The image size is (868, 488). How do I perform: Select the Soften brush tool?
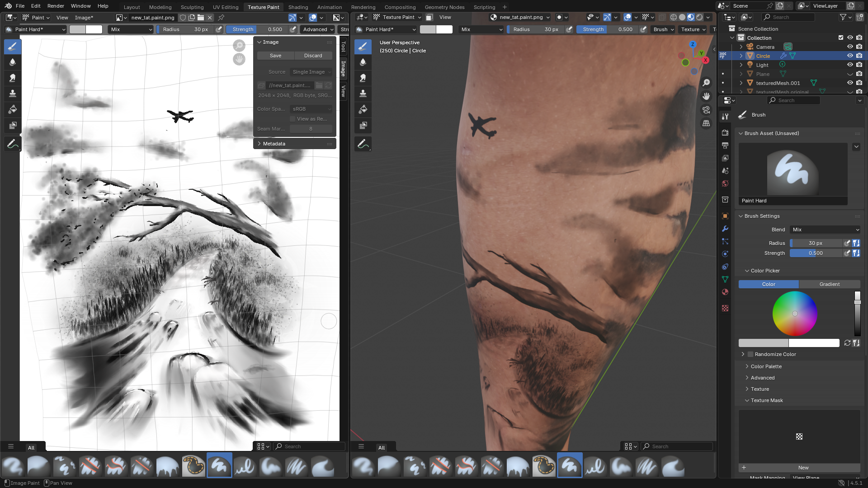[12, 62]
